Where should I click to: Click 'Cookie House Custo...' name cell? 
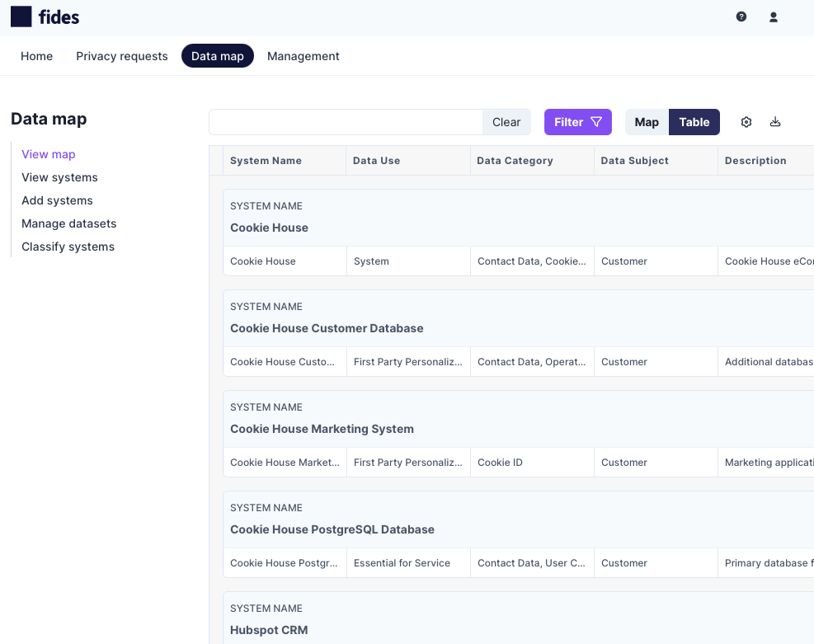pyautogui.click(x=285, y=362)
